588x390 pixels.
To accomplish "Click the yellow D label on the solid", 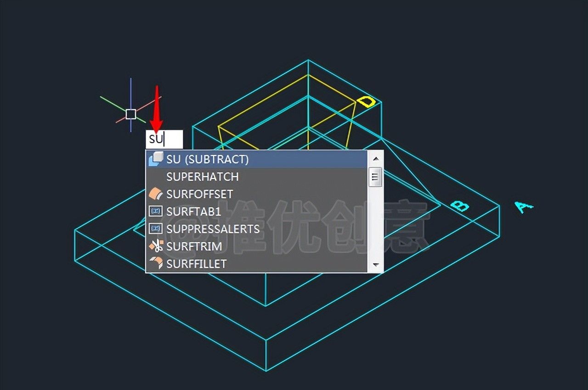I will [366, 102].
